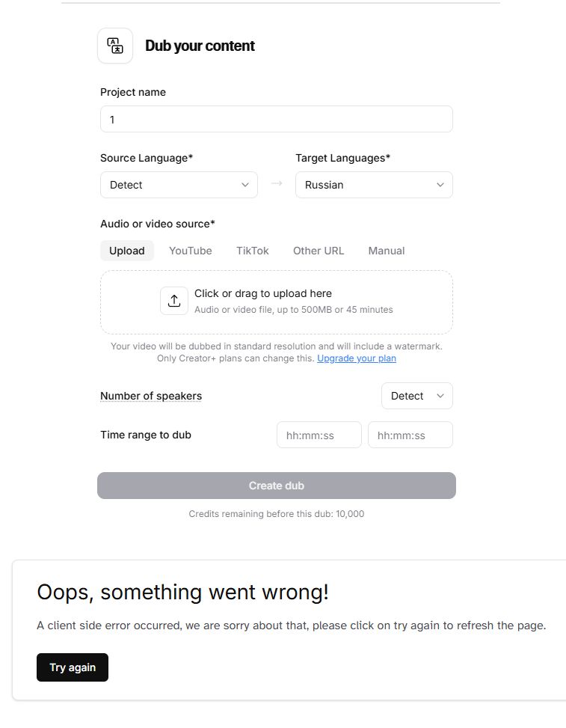Switch to the Manual tab
The width and height of the screenshot is (566, 728).
point(387,251)
